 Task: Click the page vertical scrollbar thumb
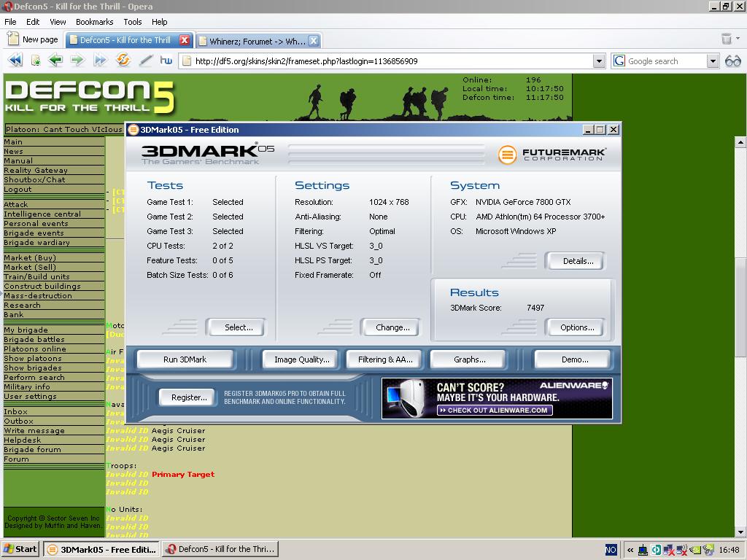tap(740, 307)
